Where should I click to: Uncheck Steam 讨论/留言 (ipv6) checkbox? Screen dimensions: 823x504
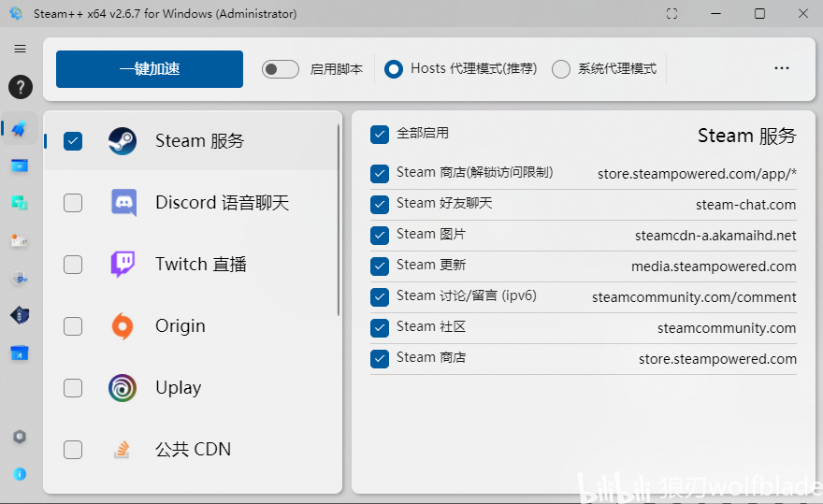click(x=380, y=297)
